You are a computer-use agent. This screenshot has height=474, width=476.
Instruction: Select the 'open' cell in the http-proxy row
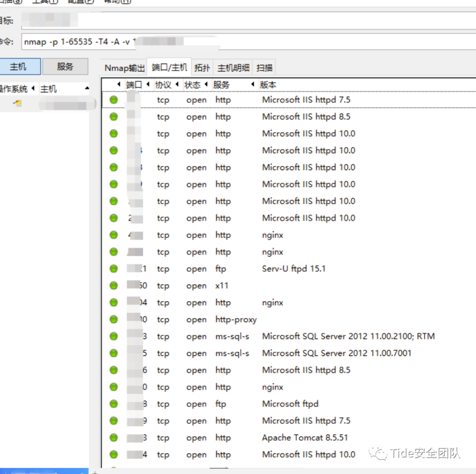197,320
